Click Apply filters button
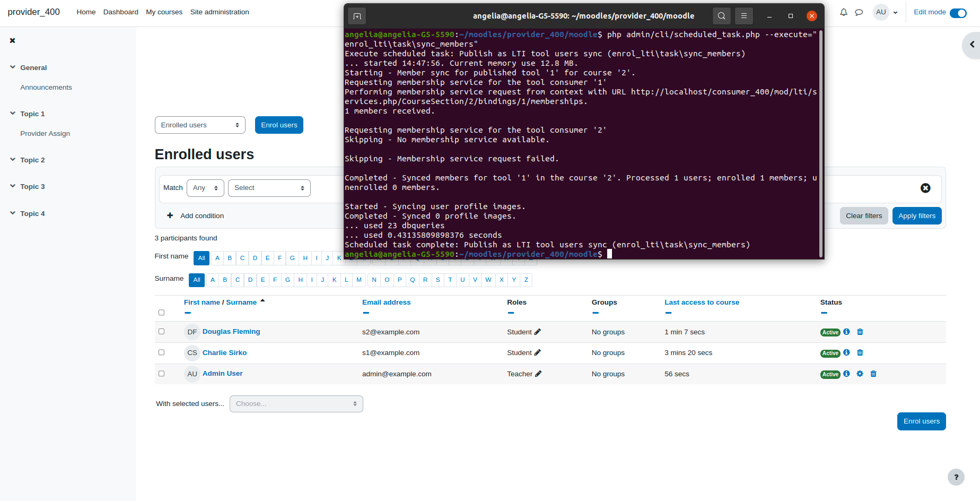 tap(917, 216)
